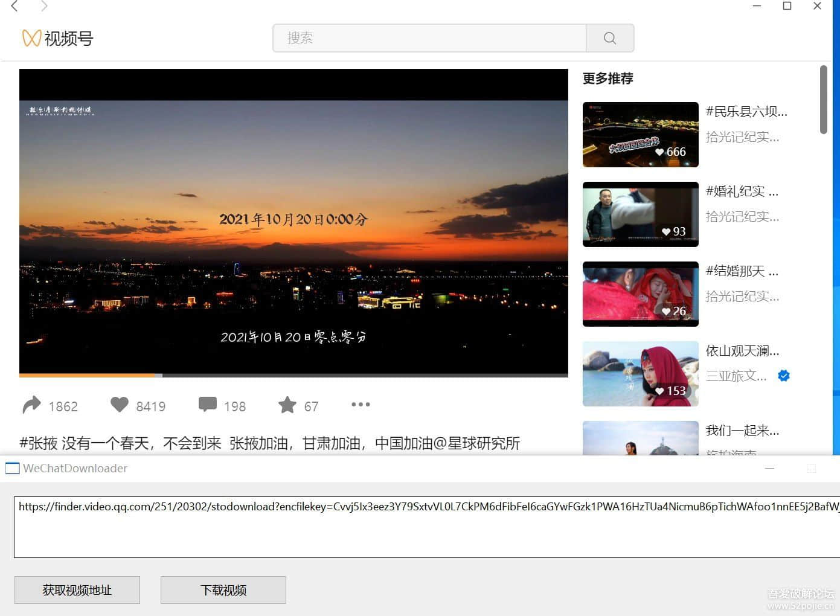
Task: Click the 1862 share count
Action: [63, 406]
